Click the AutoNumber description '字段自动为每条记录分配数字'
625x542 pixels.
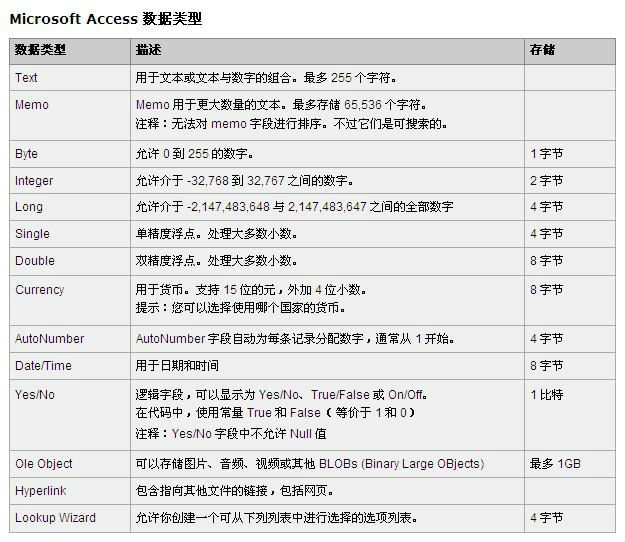pyautogui.click(x=295, y=339)
